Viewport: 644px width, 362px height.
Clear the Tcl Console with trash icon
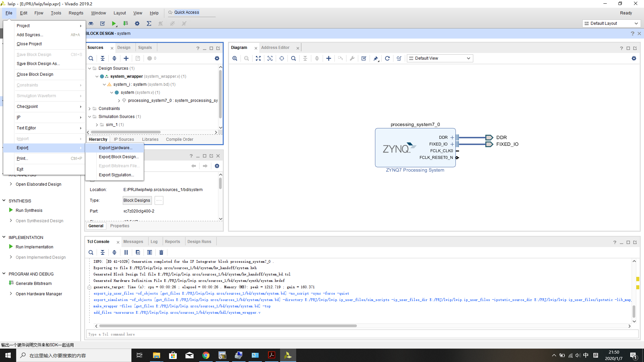(x=161, y=252)
